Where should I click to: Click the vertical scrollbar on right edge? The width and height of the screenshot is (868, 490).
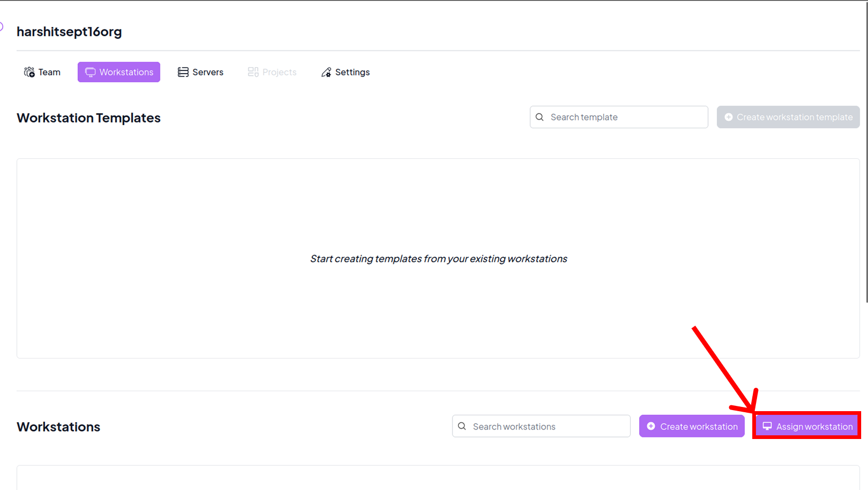click(866, 158)
